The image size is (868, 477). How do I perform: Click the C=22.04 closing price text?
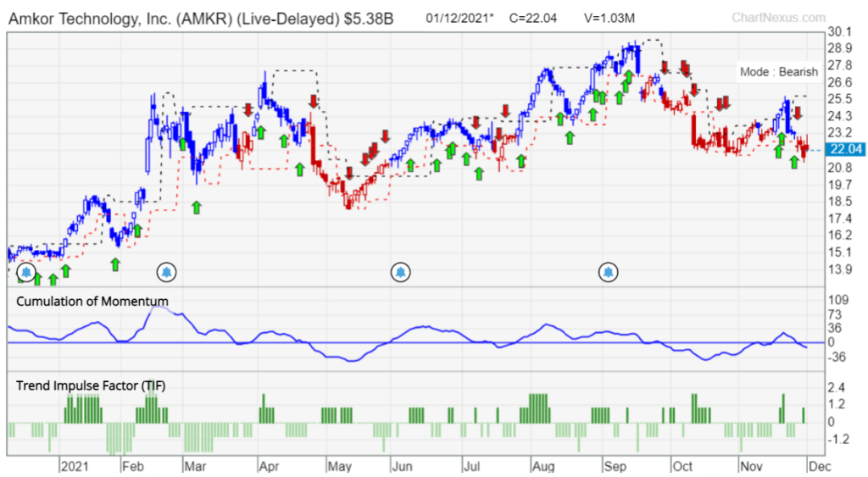[533, 19]
